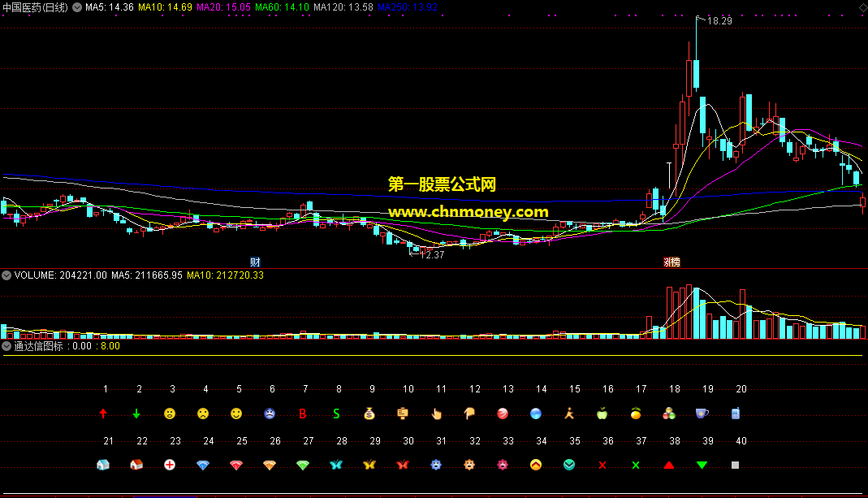Click the yellow MA10: 14.69 label
Screen dimensions: 868x498
tap(165, 7)
